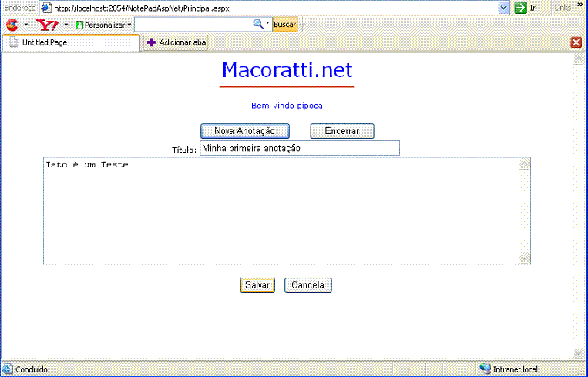Click the page scrollbar down arrow
This screenshot has width=588, height=377.
coord(578,352)
